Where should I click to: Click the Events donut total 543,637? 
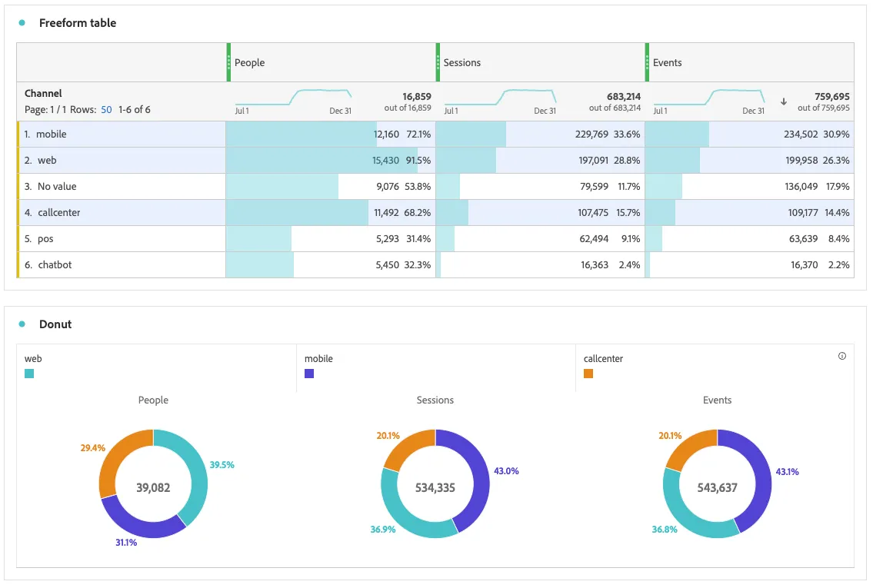point(717,488)
